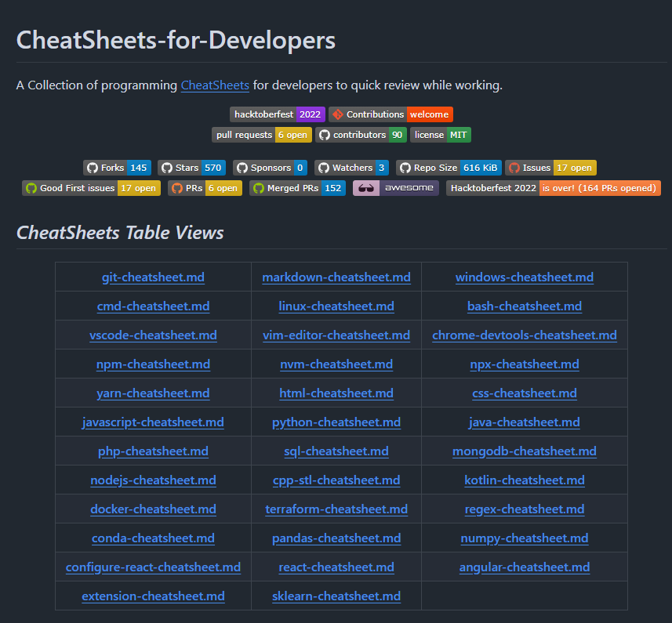Open chrome-devtools-cheatsheet.md
The height and width of the screenshot is (623, 672).
(x=525, y=335)
